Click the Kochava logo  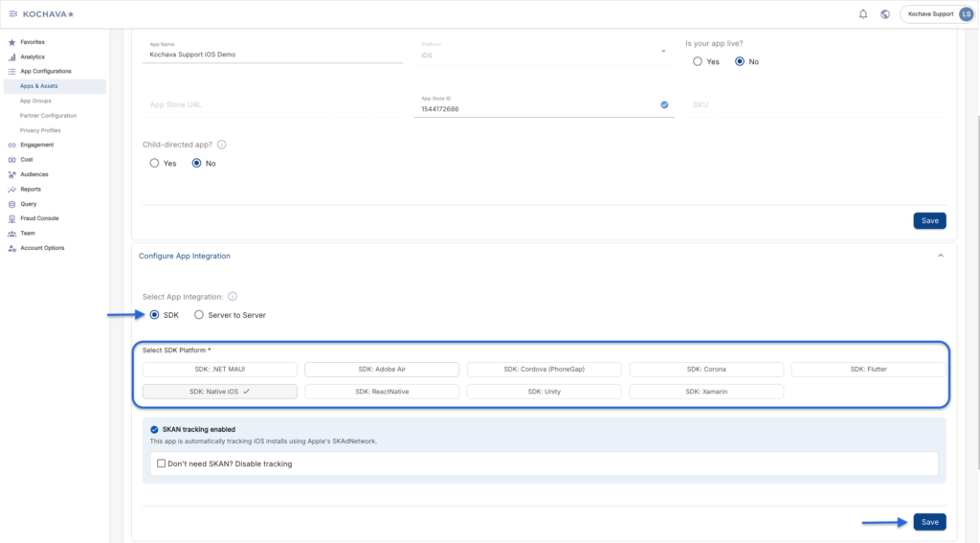pos(48,13)
